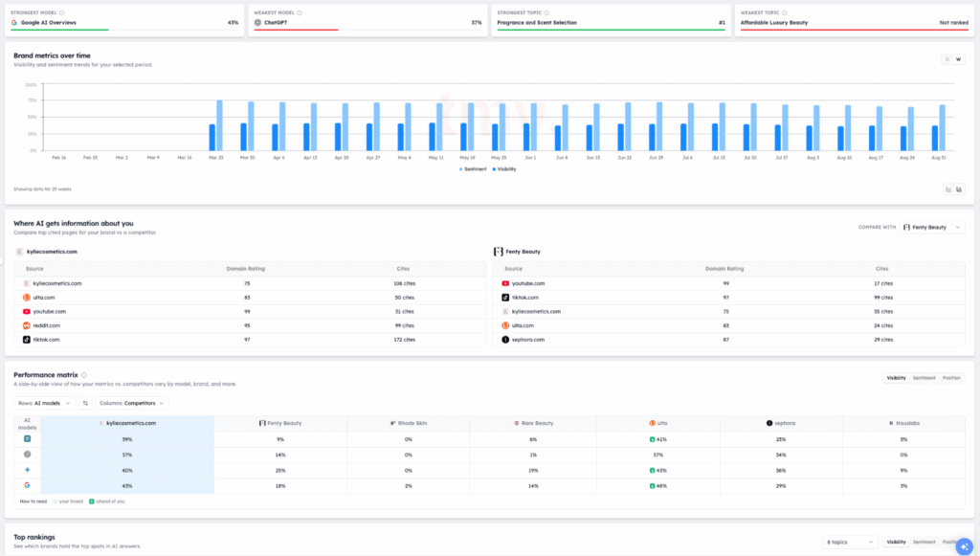The height and width of the screenshot is (556, 980).
Task: Select Sentiment tab in Performance matrix
Action: pos(924,378)
